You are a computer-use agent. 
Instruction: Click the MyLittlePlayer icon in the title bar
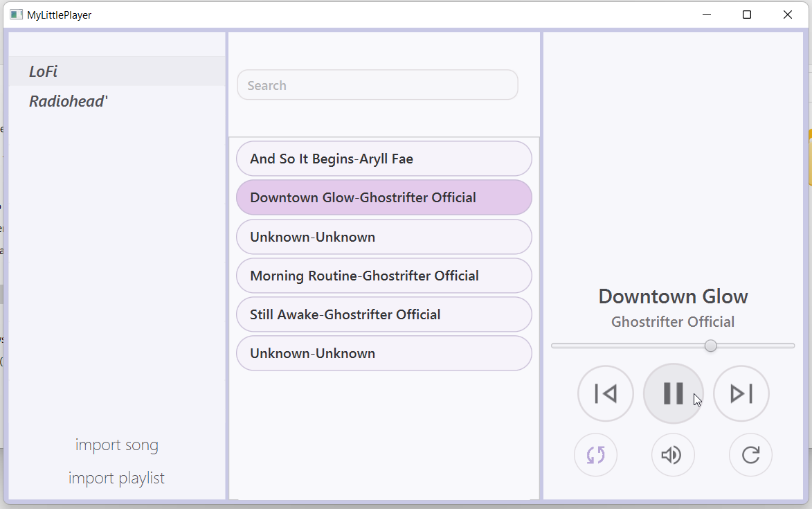click(15, 14)
